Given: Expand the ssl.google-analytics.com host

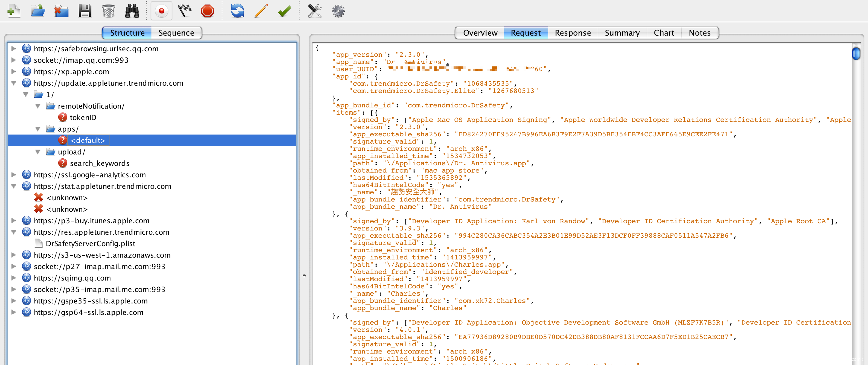Looking at the screenshot, I should (14, 175).
